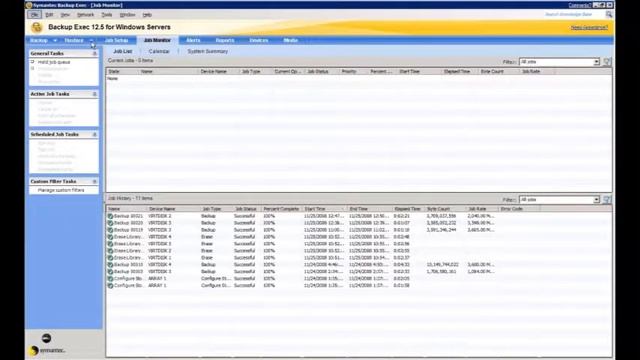The image size is (640, 360).
Task: Open the View menu
Action: (x=65, y=15)
